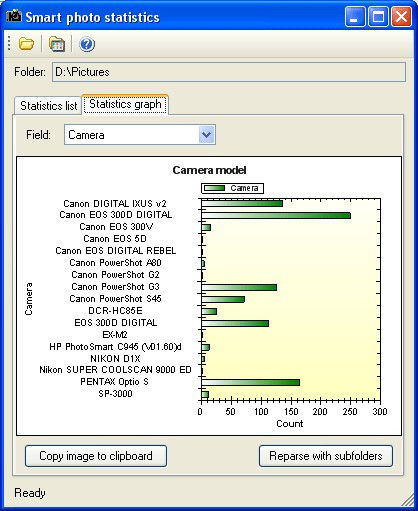
Task: Click the window resize grip corner
Action: coord(407,500)
